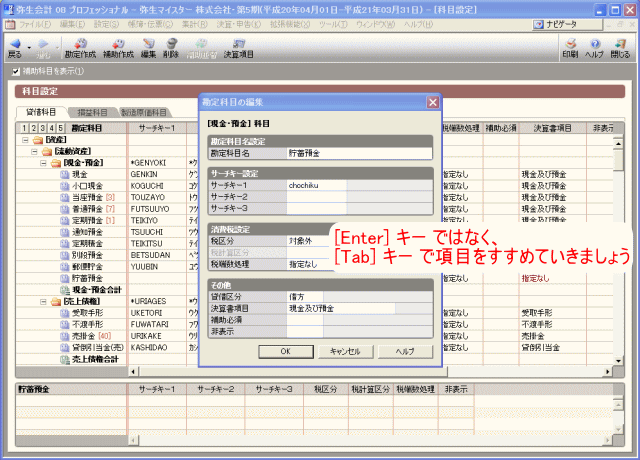
Task: Collapse the [資産] tree node
Action: click(x=24, y=139)
